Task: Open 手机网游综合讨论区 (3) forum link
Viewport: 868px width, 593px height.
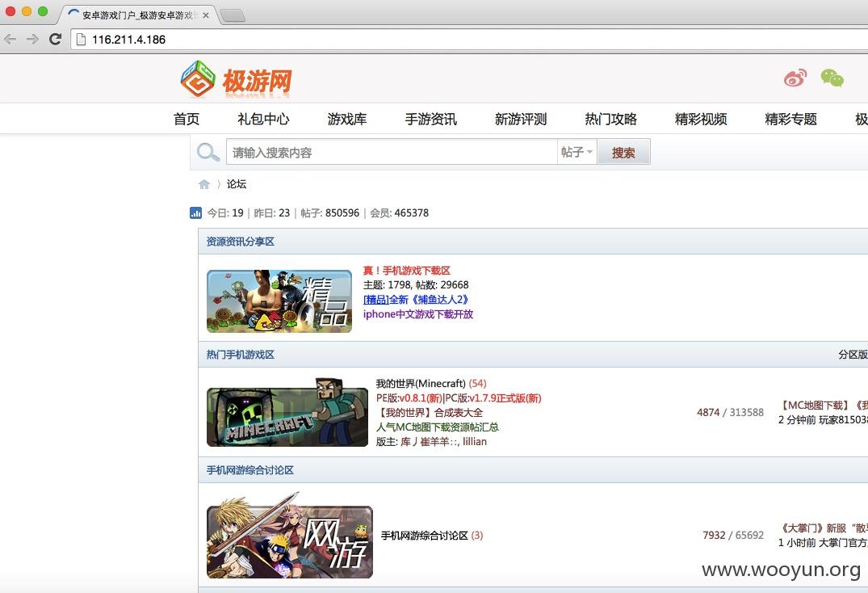Action: 432,536
